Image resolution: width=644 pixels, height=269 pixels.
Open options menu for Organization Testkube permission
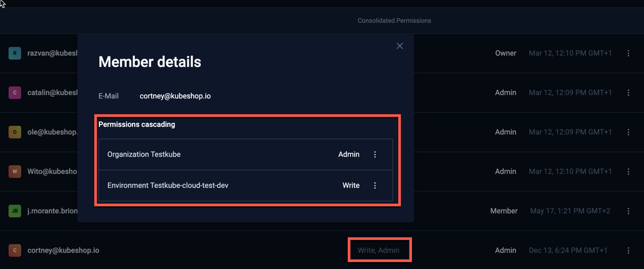[375, 155]
